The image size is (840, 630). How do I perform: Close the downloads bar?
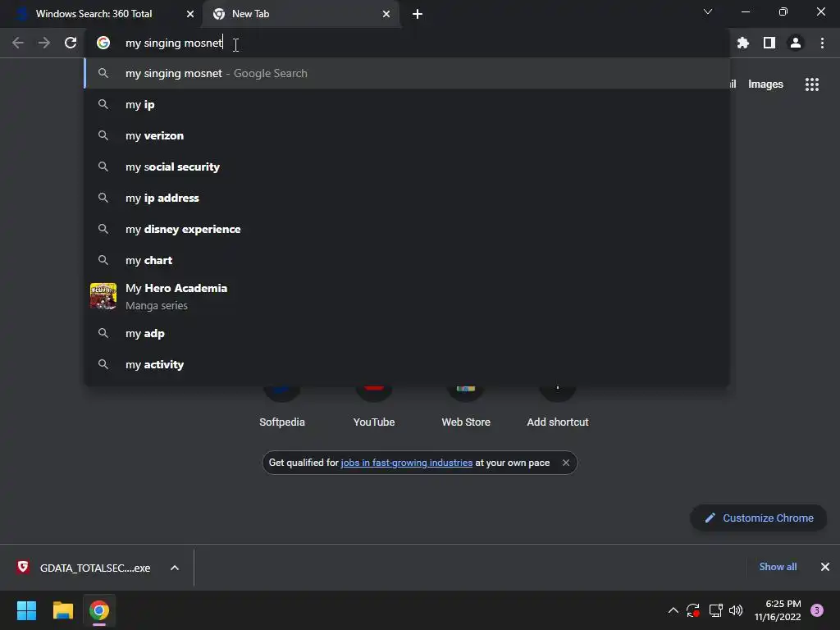(825, 567)
